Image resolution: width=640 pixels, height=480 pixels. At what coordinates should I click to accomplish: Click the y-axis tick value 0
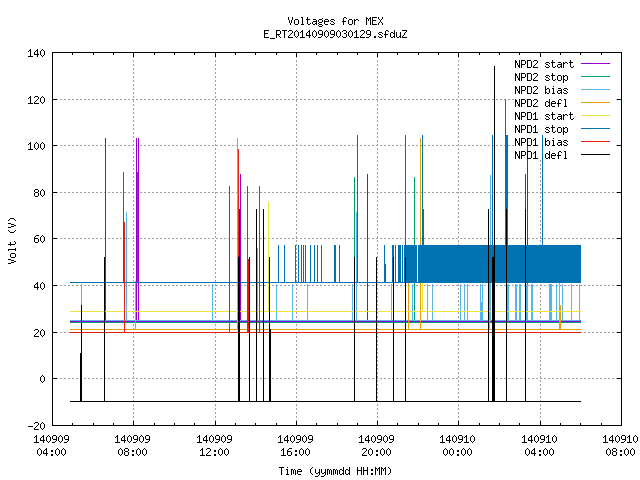click(42, 379)
